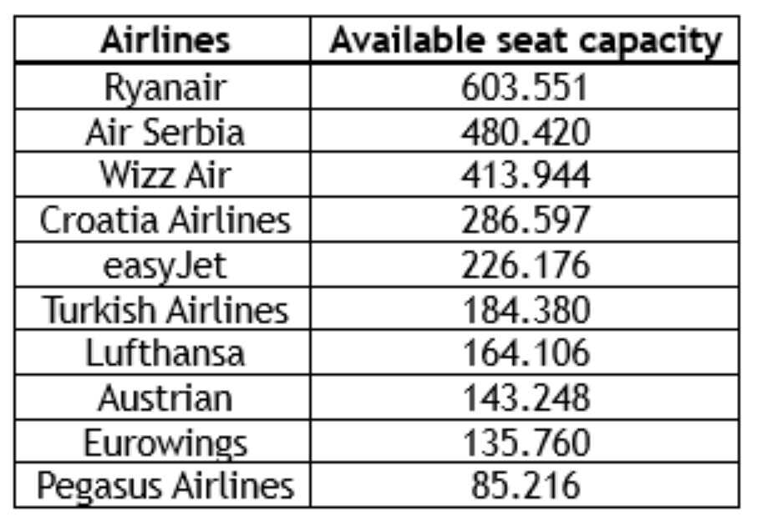This screenshot has width=757, height=532.
Task: Select the 85.216 capacity value
Action: 526,486
